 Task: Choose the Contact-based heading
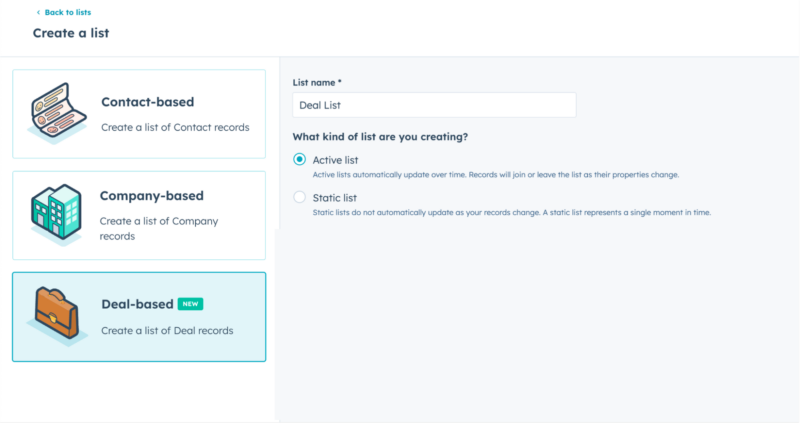(147, 102)
